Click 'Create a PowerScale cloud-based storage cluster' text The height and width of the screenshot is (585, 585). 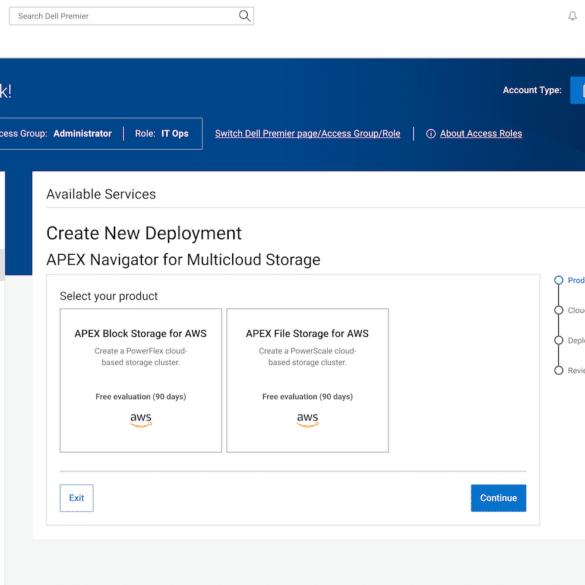[x=307, y=357]
